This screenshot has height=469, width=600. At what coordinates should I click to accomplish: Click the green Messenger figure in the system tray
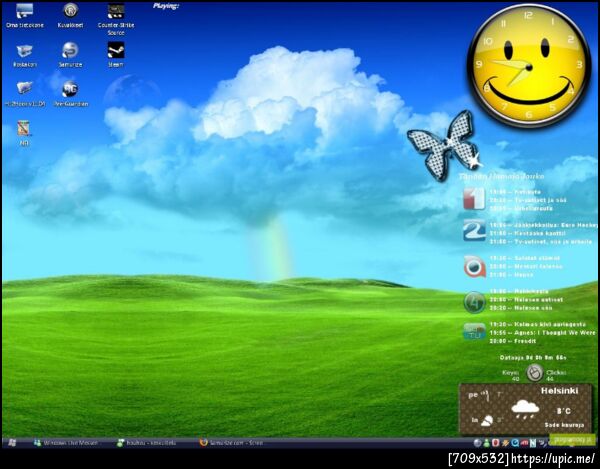(x=487, y=443)
